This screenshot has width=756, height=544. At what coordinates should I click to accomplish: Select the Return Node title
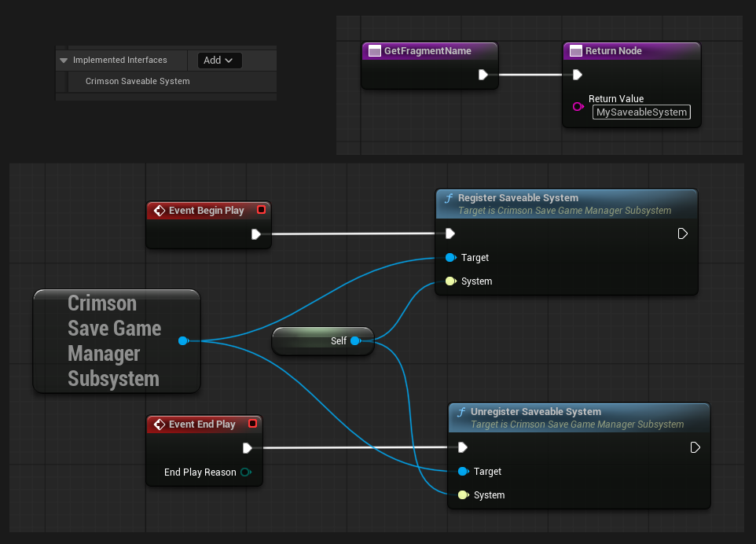coord(613,50)
